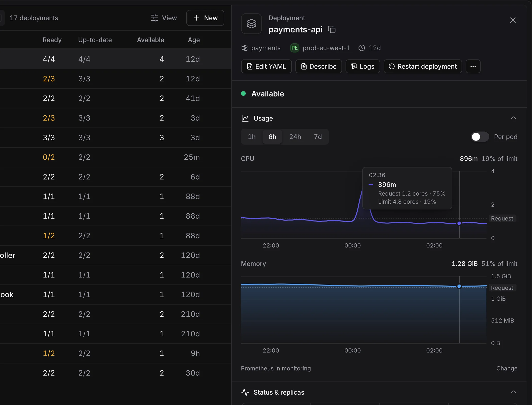Restart the deployment
This screenshot has width=532, height=405.
pos(423,66)
